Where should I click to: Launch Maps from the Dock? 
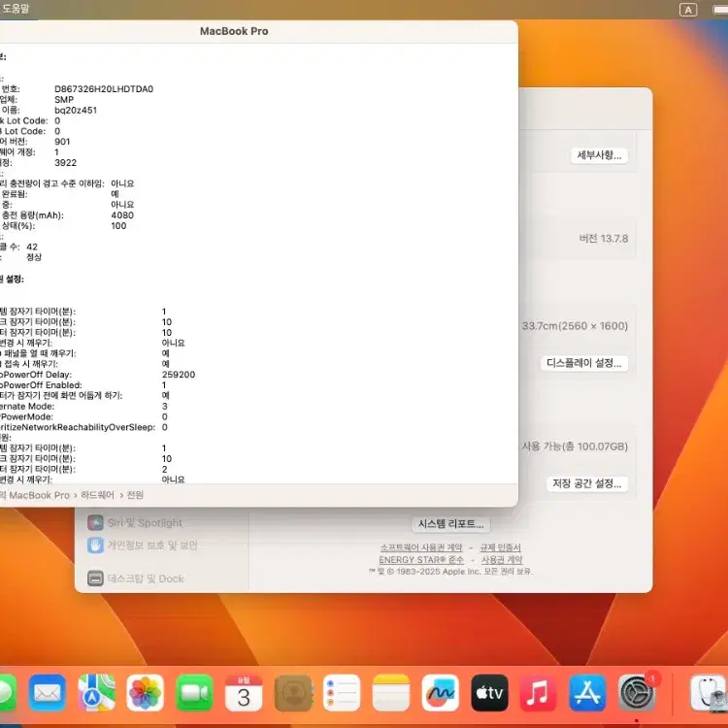tap(96, 693)
